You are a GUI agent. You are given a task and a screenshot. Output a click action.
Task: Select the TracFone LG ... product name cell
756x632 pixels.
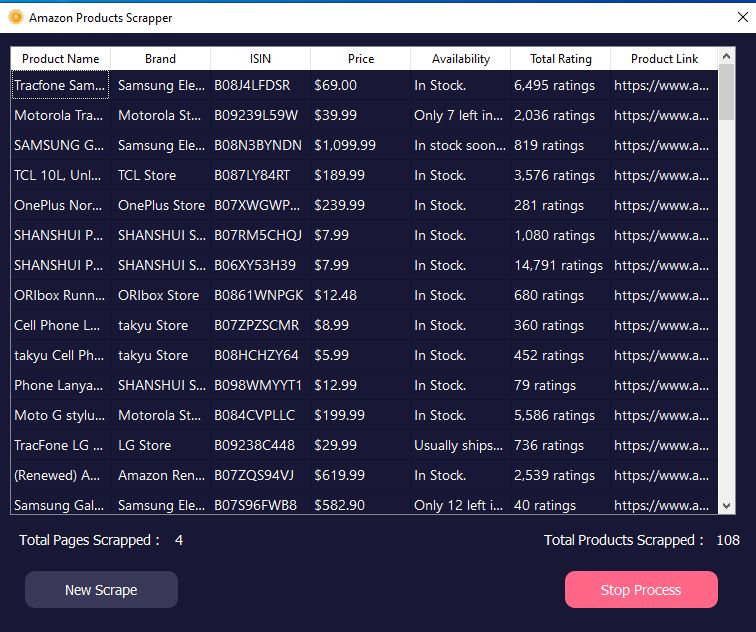point(61,445)
